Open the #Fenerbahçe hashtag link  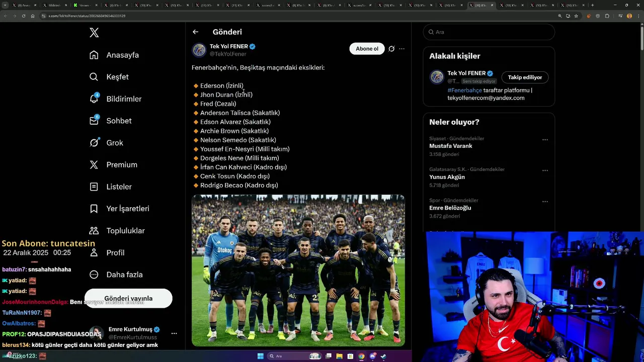[464, 90]
